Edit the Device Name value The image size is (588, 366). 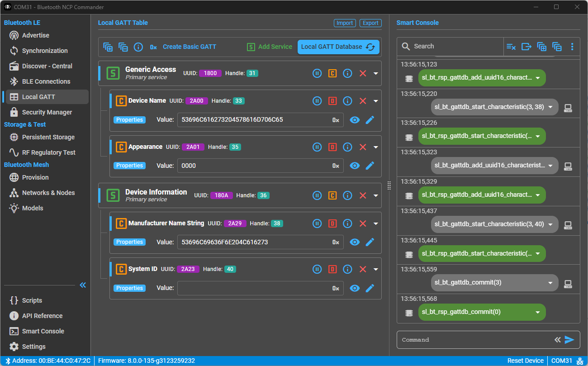[x=370, y=120]
